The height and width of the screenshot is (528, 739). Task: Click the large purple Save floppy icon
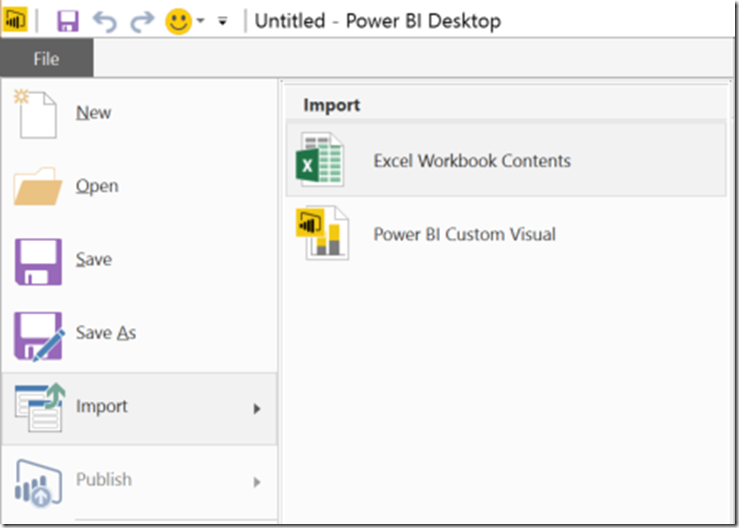(x=38, y=262)
